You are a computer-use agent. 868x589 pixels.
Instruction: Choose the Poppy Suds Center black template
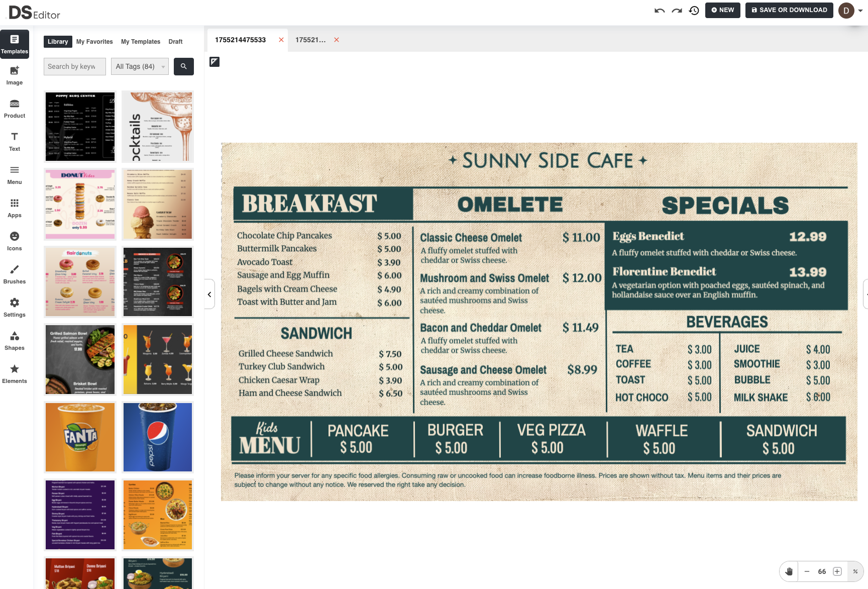pyautogui.click(x=80, y=127)
